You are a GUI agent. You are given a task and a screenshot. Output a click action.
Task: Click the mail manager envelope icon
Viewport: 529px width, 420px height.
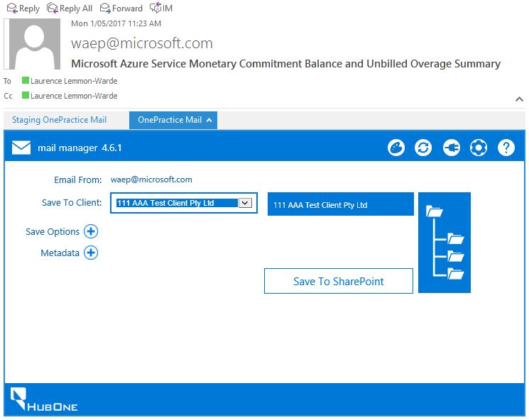tap(21, 148)
